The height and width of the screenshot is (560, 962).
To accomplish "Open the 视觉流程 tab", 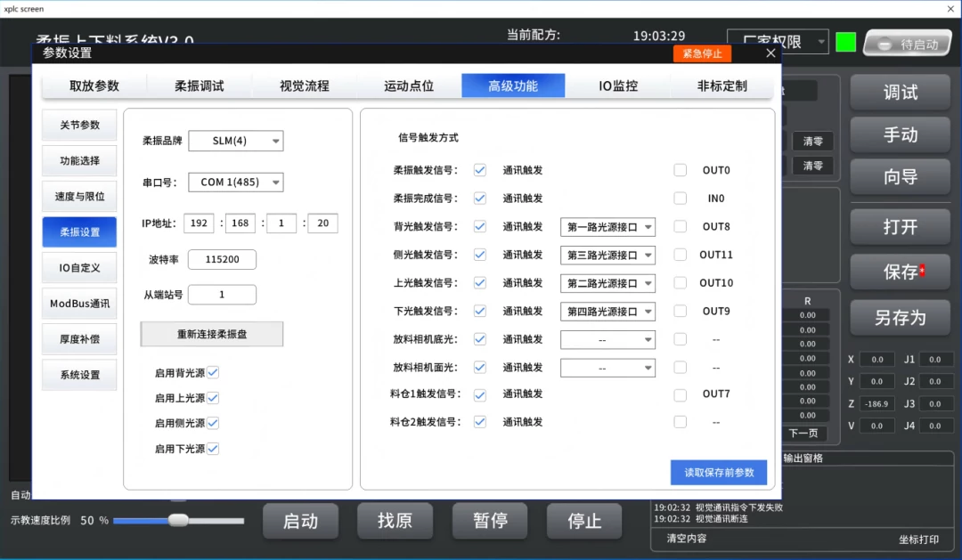I will (x=305, y=85).
